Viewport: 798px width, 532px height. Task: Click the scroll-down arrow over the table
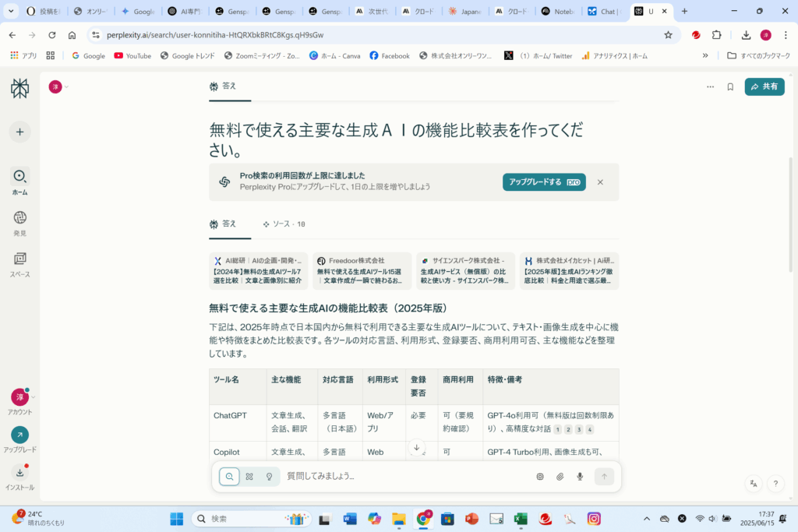coord(416,448)
